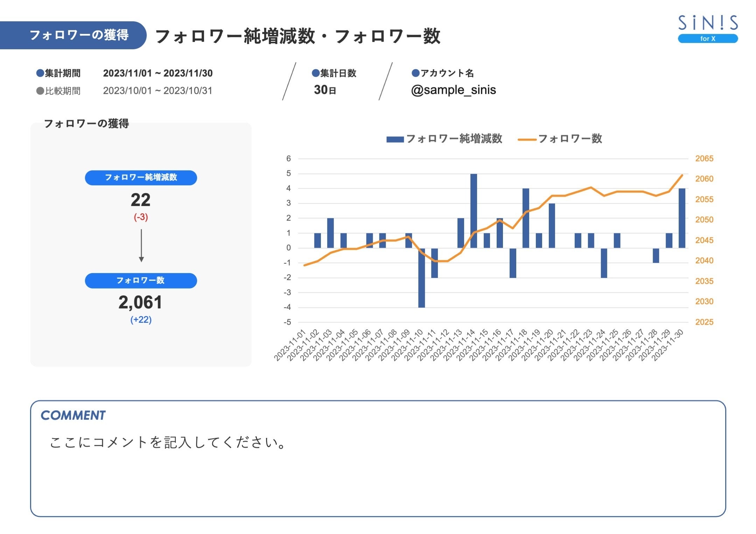Click the blue bullet beside 集計日数
Image resolution: width=756 pixels, height=534 pixels.
(315, 73)
